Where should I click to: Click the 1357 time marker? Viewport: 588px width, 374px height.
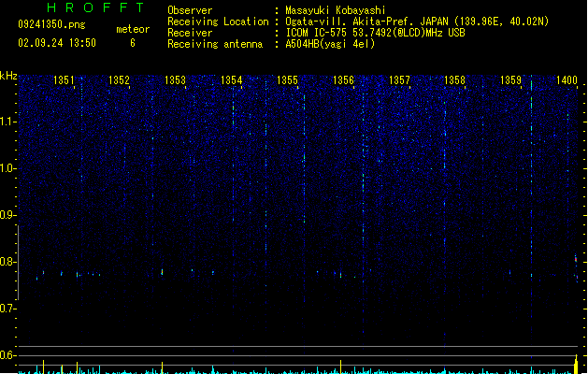pyautogui.click(x=399, y=80)
